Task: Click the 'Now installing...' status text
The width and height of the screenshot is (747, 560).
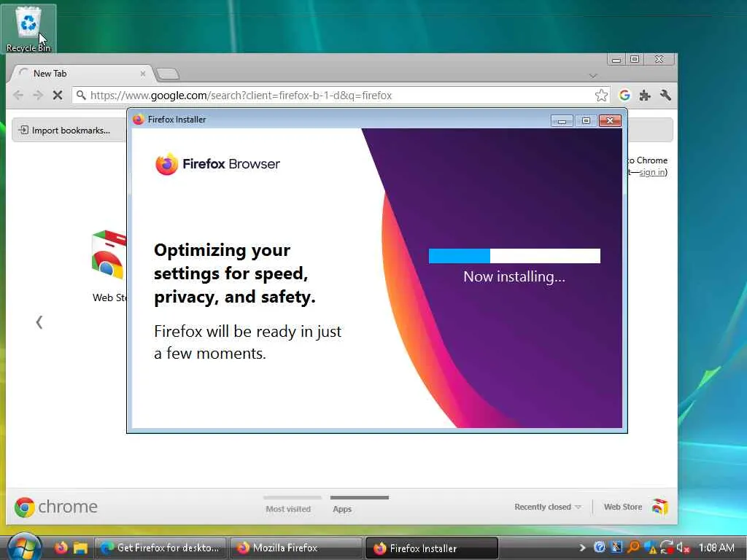Action: point(514,276)
